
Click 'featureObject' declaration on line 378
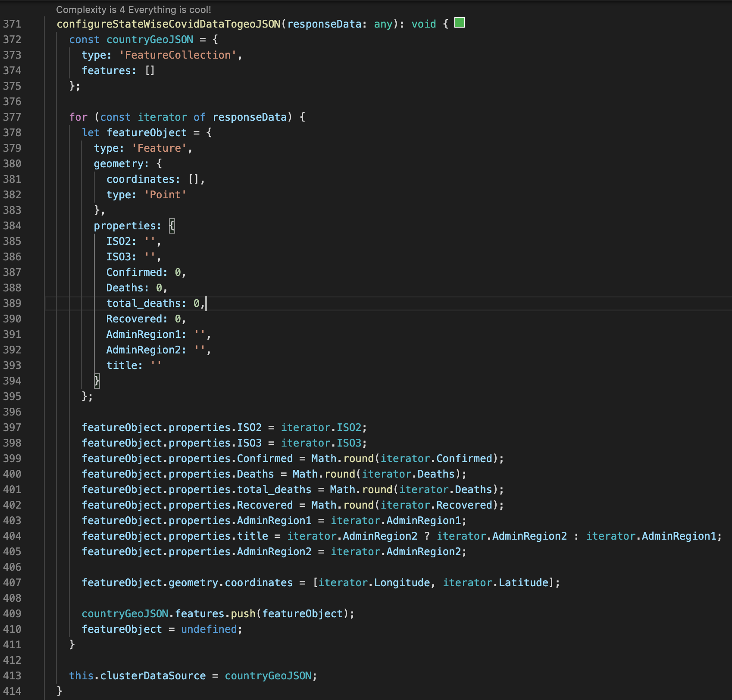(x=147, y=133)
